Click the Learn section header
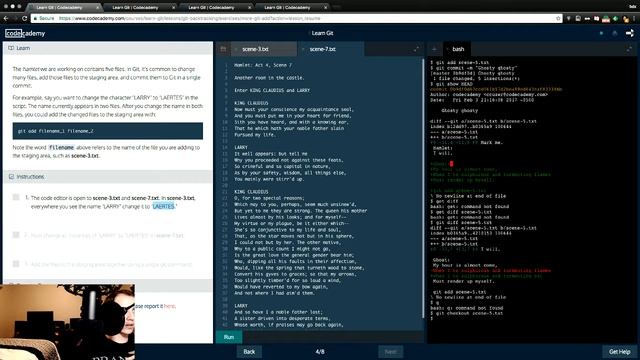This screenshot has height=360, width=640. coord(108,48)
